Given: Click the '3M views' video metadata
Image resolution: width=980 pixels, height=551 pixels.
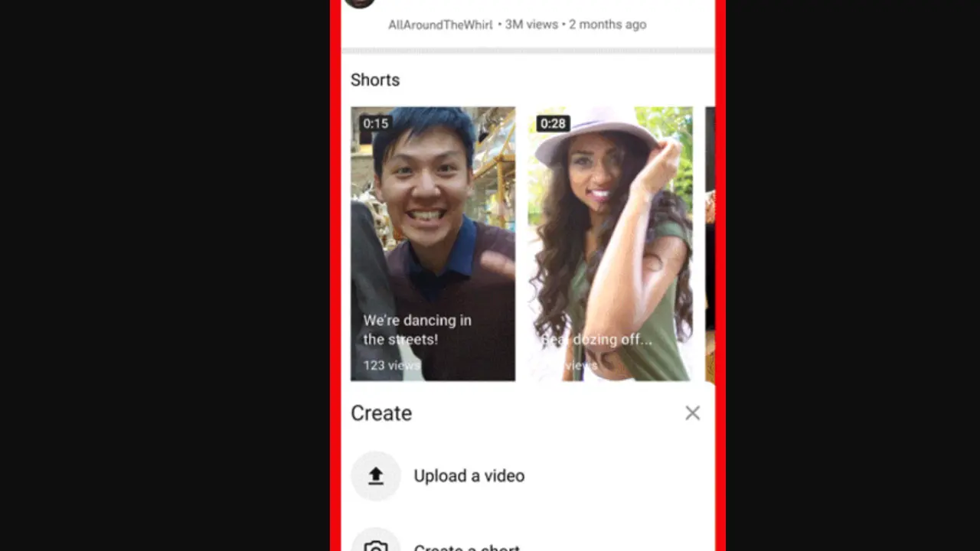Looking at the screenshot, I should point(531,24).
